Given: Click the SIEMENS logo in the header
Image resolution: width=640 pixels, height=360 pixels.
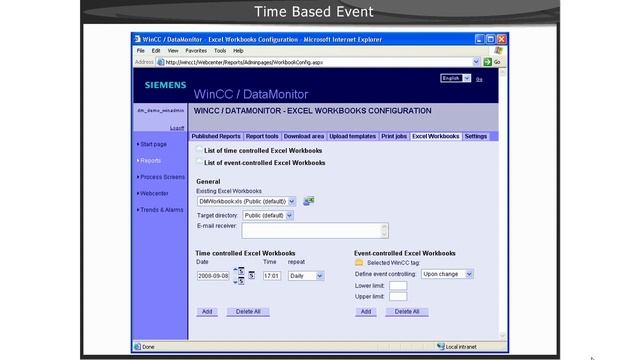Looking at the screenshot, I should click(165, 85).
